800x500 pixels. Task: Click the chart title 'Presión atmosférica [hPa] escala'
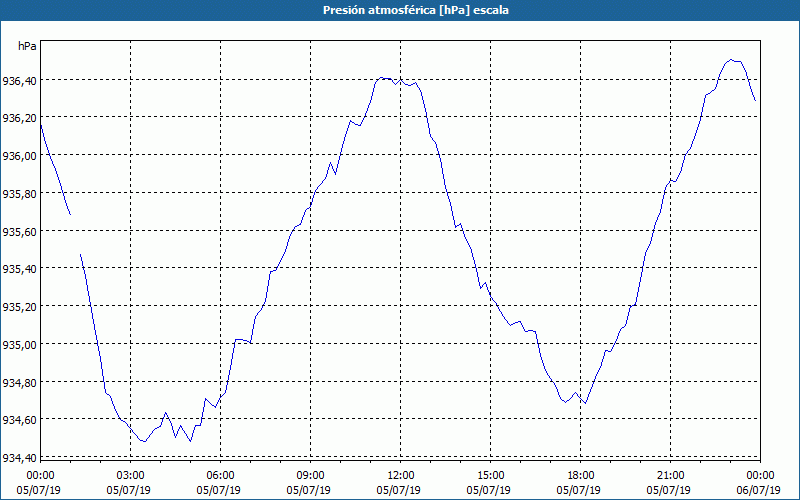point(416,10)
